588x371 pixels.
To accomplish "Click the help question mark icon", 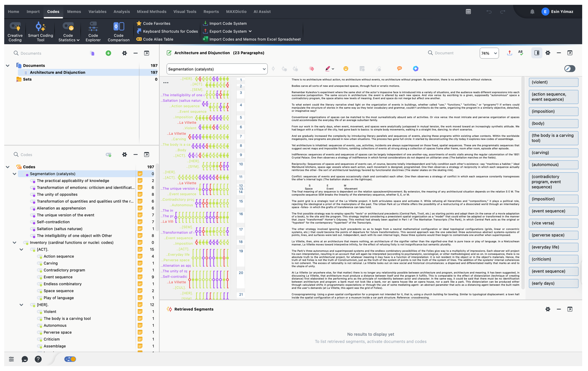I will point(38,359).
